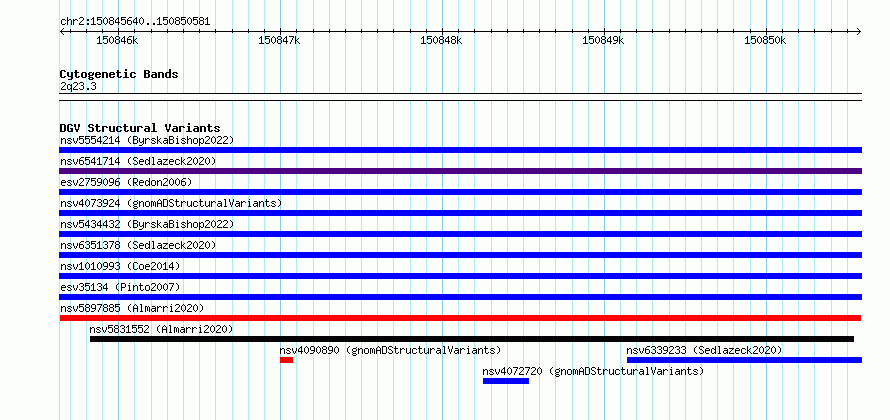Select the nsv6351378 (Sedlazeck2020) label
The height and width of the screenshot is (420, 890).
click(x=138, y=245)
